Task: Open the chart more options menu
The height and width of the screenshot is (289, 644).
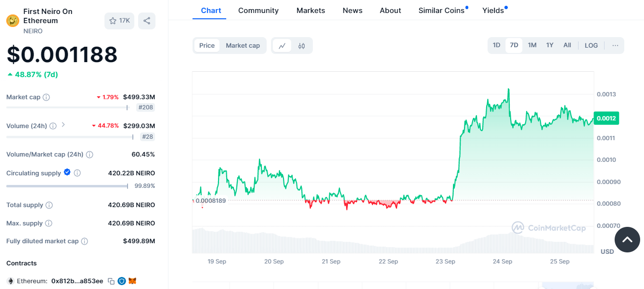Action: [615, 45]
